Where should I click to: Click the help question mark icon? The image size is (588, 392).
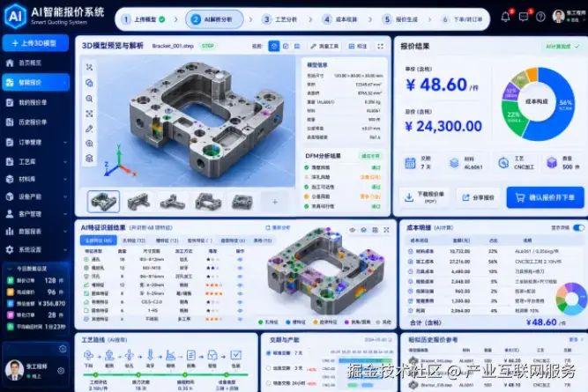[x=540, y=17]
